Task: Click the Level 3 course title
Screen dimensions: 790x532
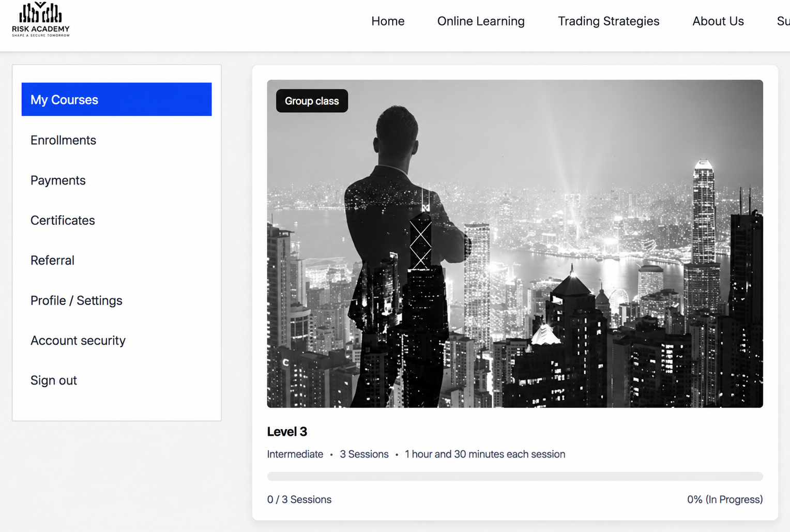Action: (x=287, y=432)
